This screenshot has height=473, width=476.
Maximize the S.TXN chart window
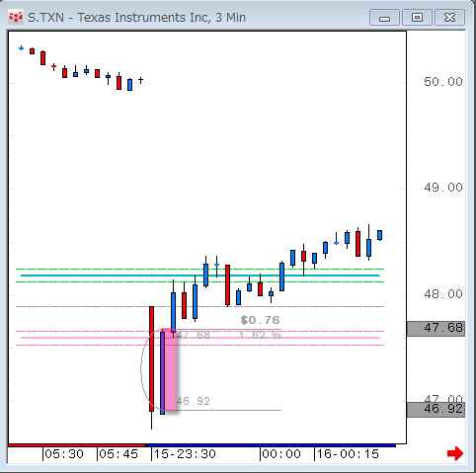tap(417, 18)
